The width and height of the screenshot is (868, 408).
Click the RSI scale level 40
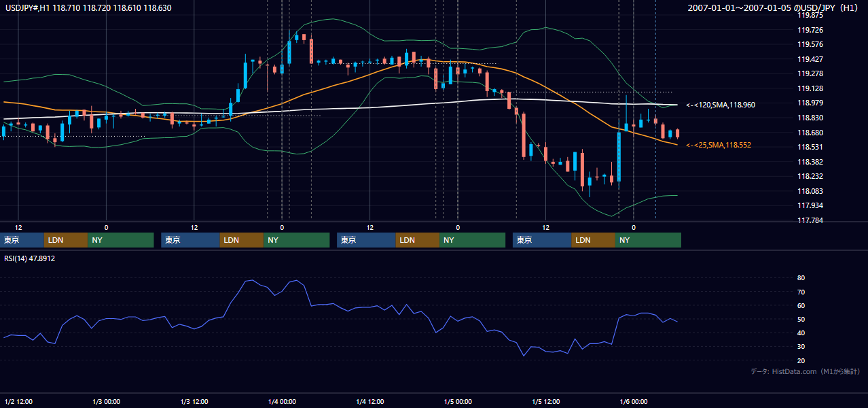point(801,333)
